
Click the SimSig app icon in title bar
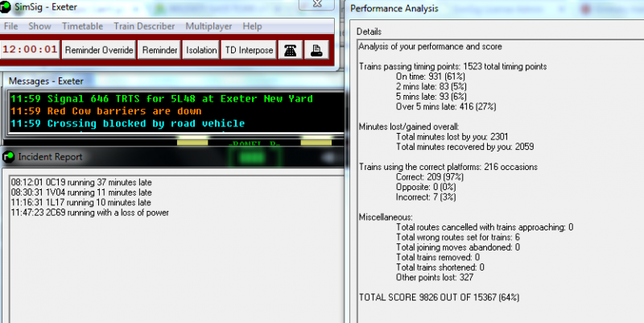[5, 7]
